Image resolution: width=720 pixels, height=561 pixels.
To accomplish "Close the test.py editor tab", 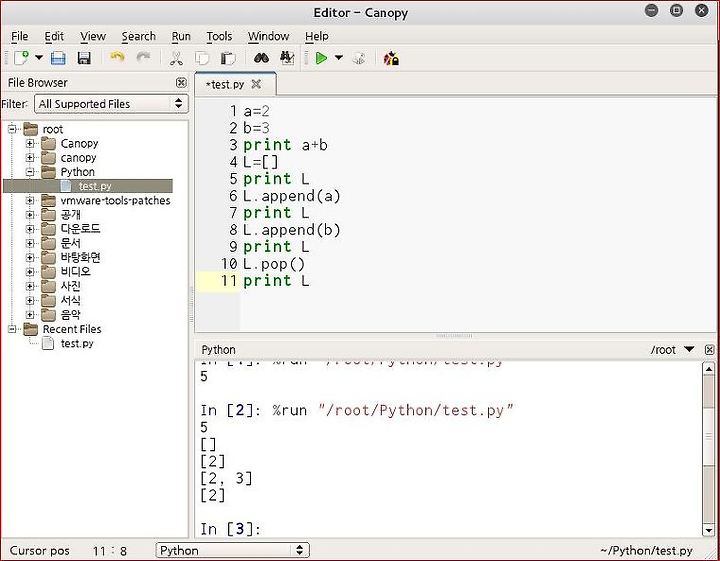I will (x=256, y=84).
